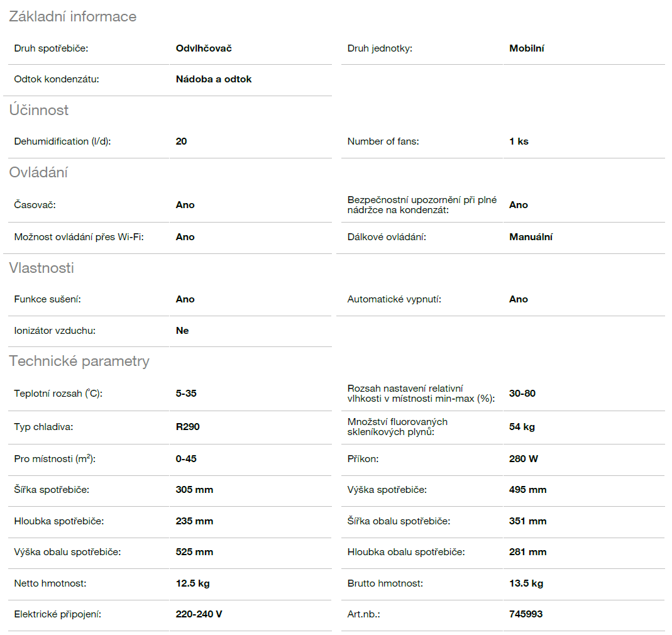672x635 pixels.
Task: Click the Možnost ovládání přes Wi-Fi label
Action: 79,237
